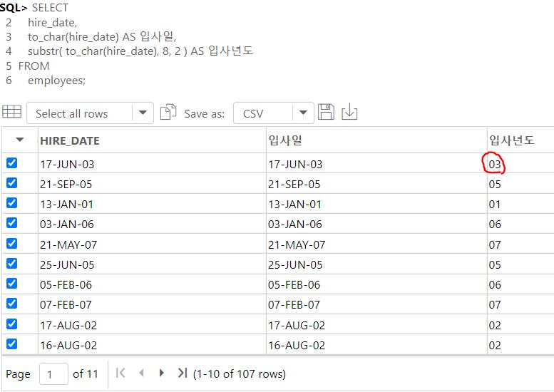Click the to_char(hire_date) AS 입사일 line
554x392 pixels.
(x=102, y=37)
